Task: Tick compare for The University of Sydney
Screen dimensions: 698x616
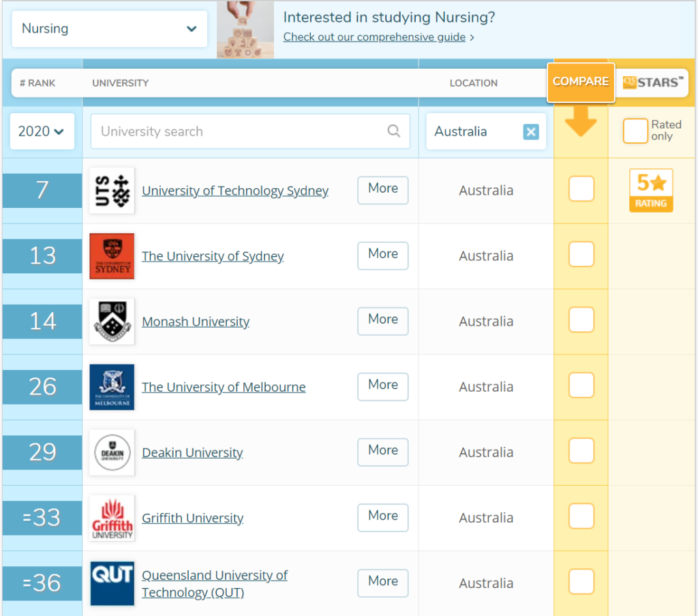Action: 581,254
